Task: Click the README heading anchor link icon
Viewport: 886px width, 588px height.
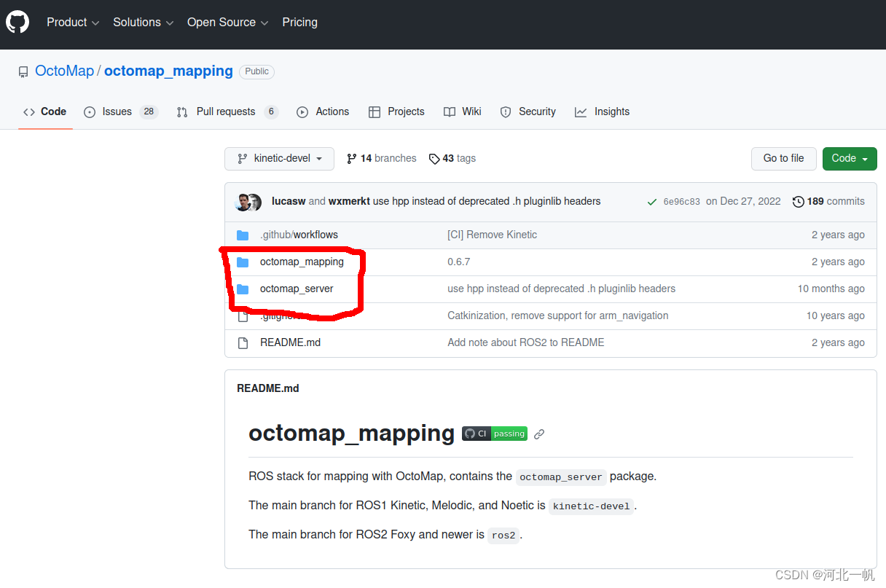Action: click(x=539, y=434)
